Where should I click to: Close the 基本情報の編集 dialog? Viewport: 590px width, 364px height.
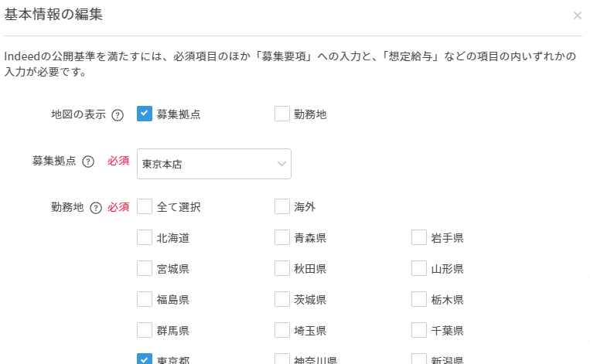577,15
